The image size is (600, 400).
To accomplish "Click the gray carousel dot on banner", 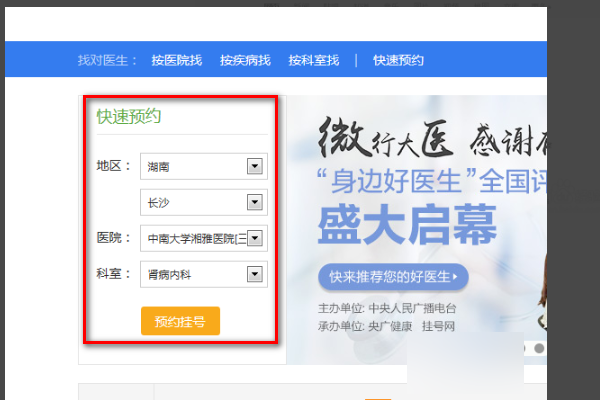I will point(539,348).
